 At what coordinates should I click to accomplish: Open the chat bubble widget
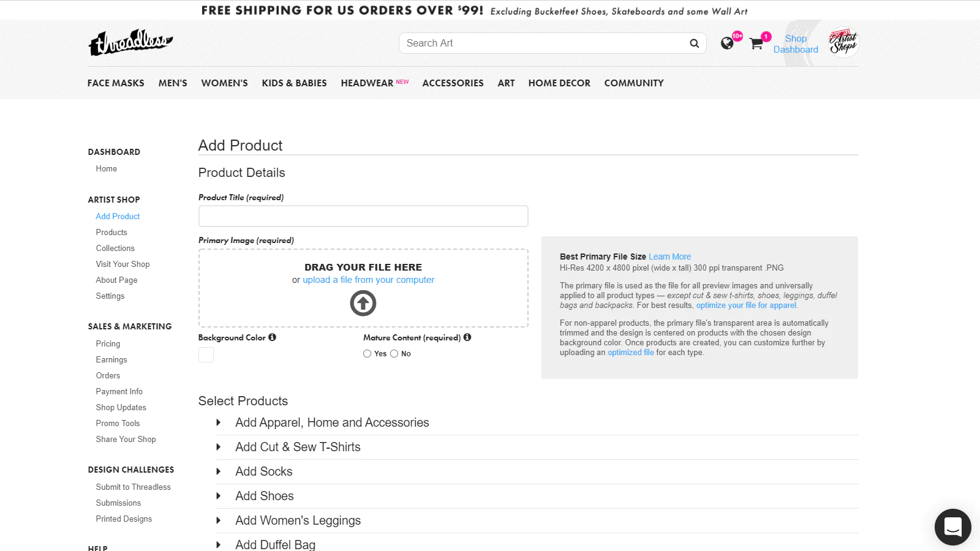(x=952, y=527)
